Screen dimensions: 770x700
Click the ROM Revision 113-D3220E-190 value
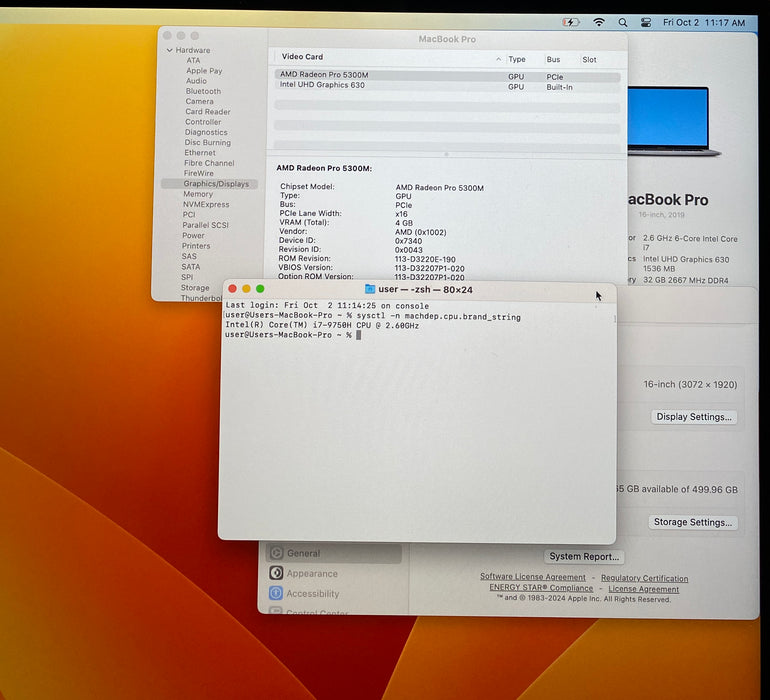click(x=425, y=259)
